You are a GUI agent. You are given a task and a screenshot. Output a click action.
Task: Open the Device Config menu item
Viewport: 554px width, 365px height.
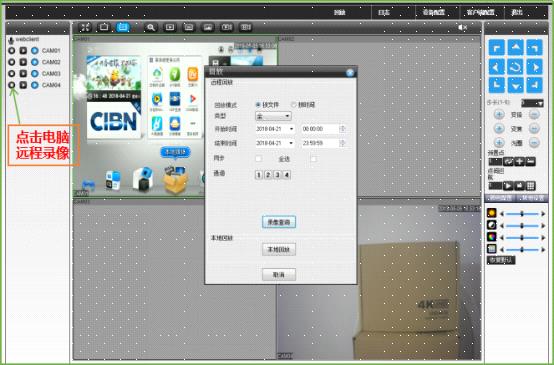tap(434, 12)
